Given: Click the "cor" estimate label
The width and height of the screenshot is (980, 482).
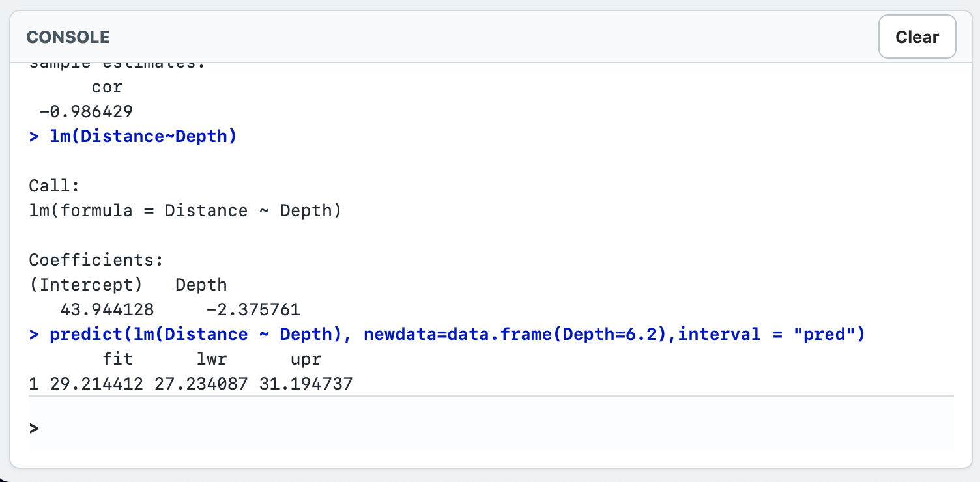Looking at the screenshot, I should [107, 87].
